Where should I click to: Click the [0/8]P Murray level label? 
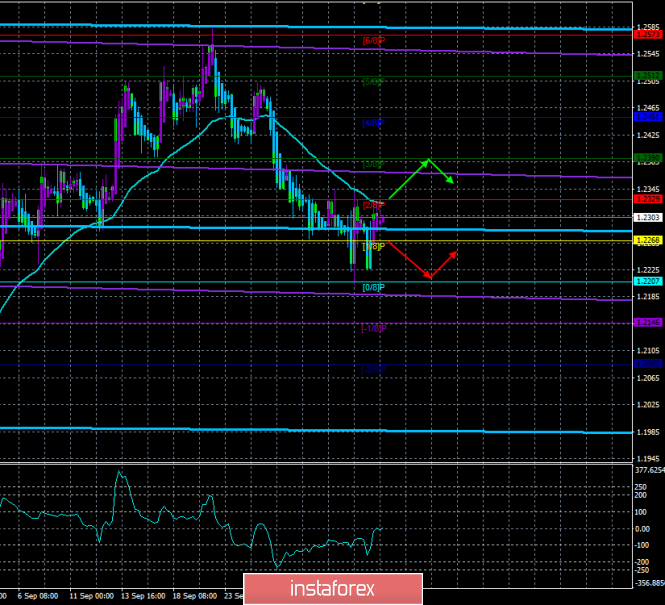tap(372, 287)
